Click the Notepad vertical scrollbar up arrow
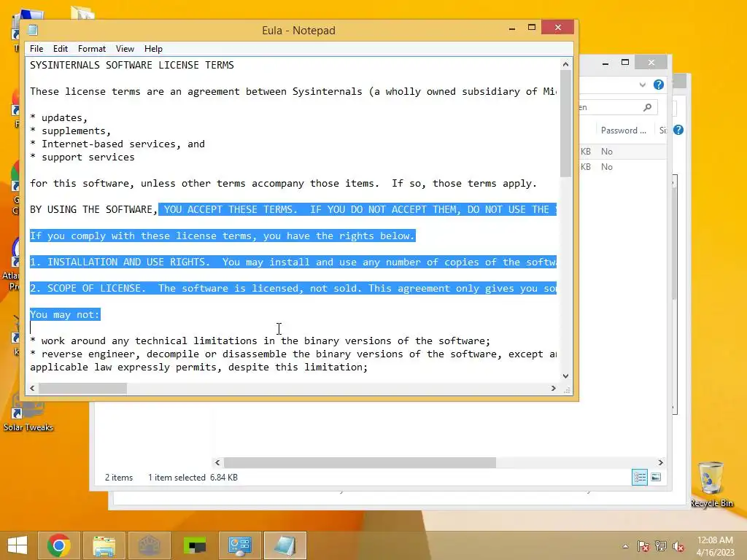Screen dimensions: 747x560 pos(565,64)
